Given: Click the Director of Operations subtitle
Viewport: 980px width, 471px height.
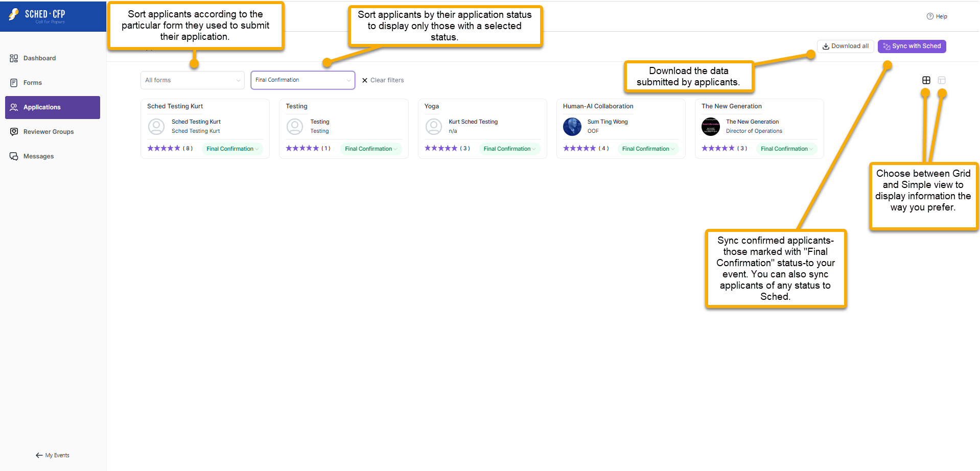Looking at the screenshot, I should 754,131.
